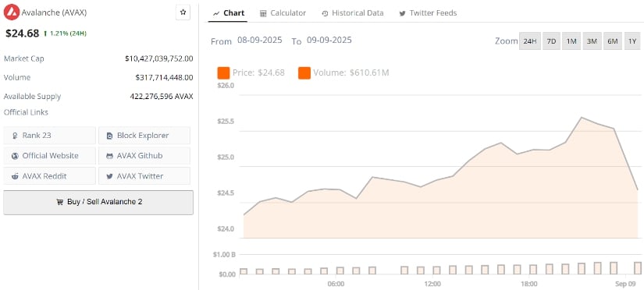Screen dimensions: 644x290
Task: Click the 12:00 time axis label
Action: [x=432, y=284]
